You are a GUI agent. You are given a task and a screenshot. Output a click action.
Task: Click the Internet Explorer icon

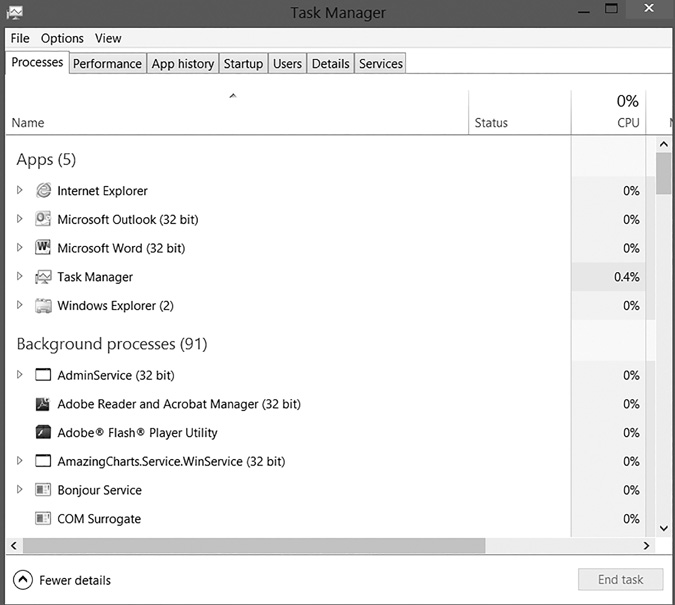[x=43, y=190]
